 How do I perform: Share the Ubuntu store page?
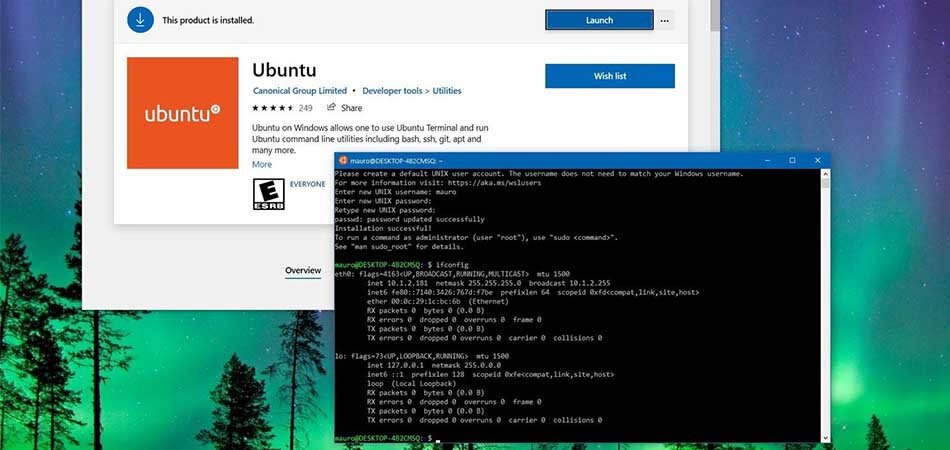click(345, 108)
